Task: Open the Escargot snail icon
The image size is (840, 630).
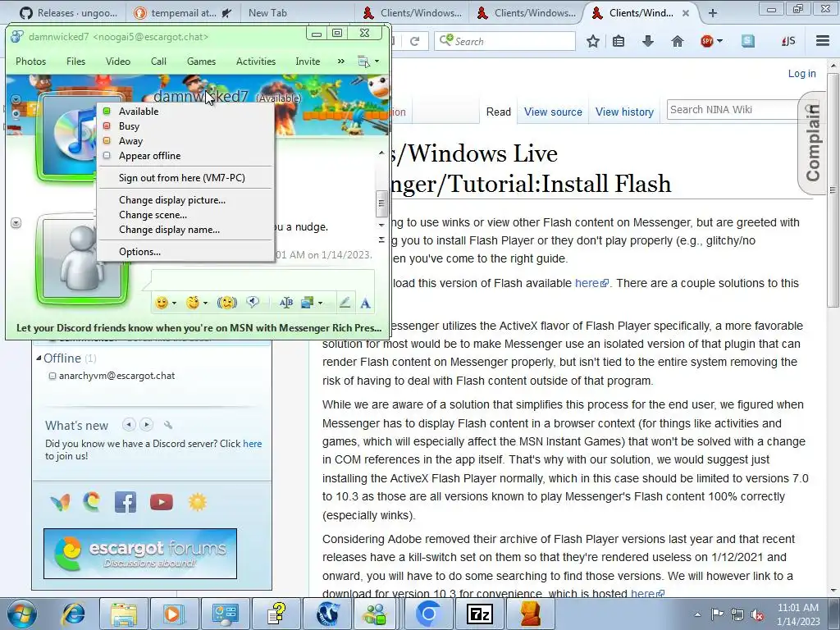Action: click(92, 502)
